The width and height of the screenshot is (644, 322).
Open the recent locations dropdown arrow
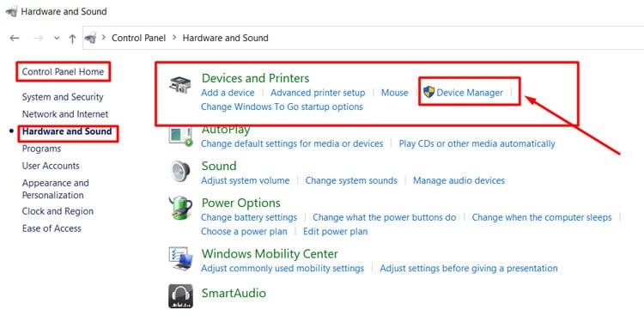tap(57, 38)
